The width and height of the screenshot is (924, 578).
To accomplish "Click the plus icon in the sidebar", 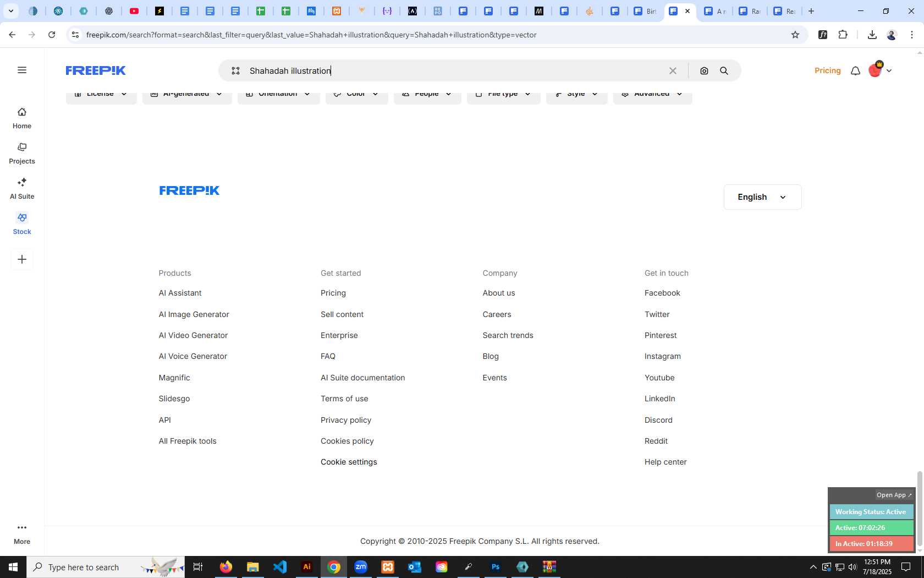I will click(x=22, y=259).
